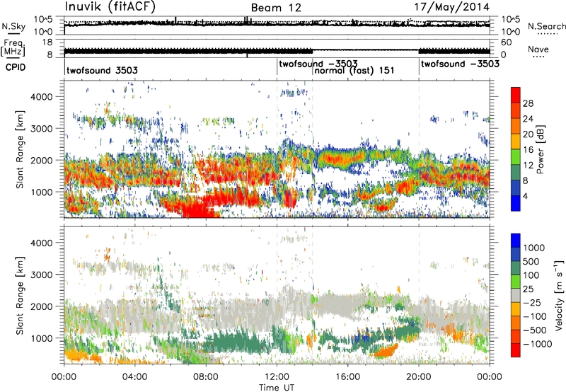Click the 'Velocity [m s⁻¹]' colorbar label

[x=559, y=295]
